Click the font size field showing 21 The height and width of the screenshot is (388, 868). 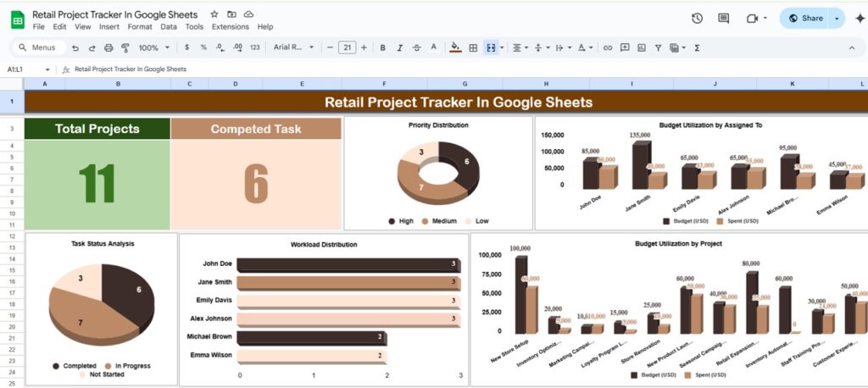point(347,47)
